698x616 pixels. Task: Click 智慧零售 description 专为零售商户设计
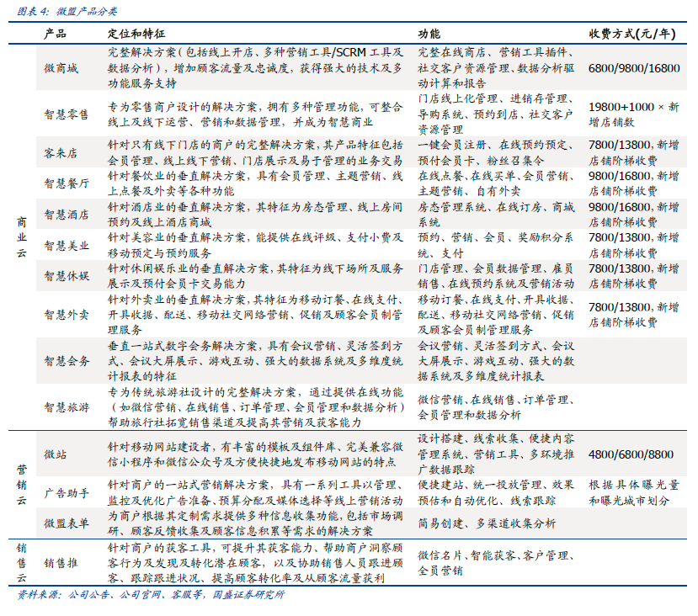[255, 114]
